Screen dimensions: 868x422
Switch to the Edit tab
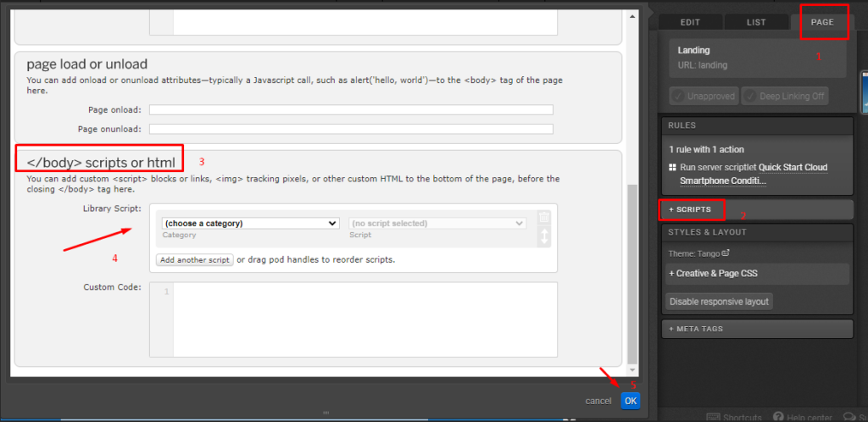(690, 23)
